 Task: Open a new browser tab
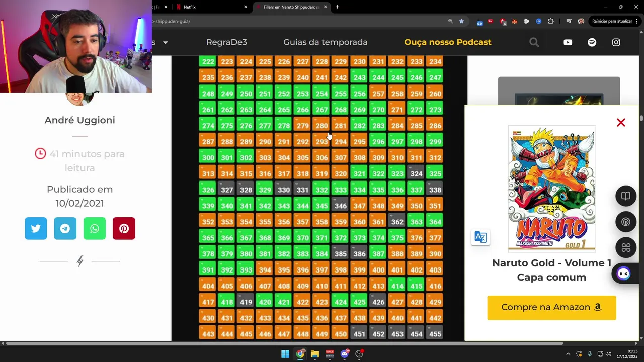pos(337,7)
